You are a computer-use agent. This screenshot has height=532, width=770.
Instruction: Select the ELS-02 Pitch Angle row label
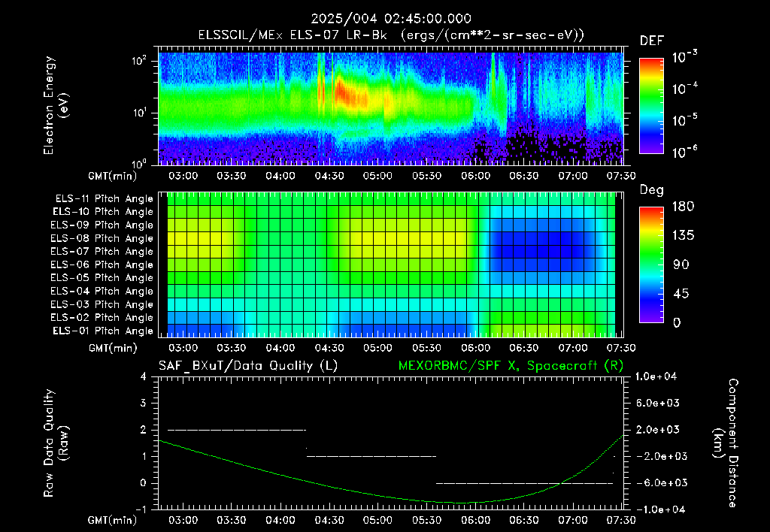pos(102,318)
